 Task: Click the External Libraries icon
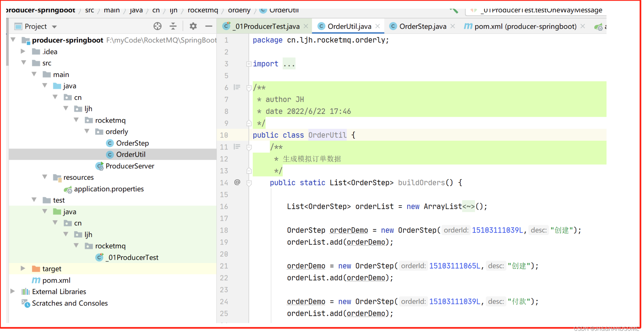click(26, 292)
